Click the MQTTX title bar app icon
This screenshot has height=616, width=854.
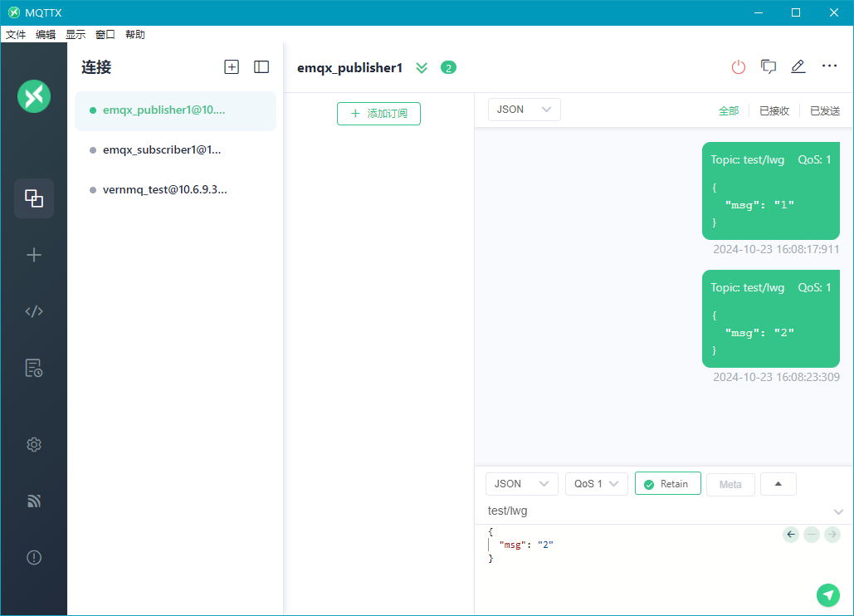[x=13, y=12]
